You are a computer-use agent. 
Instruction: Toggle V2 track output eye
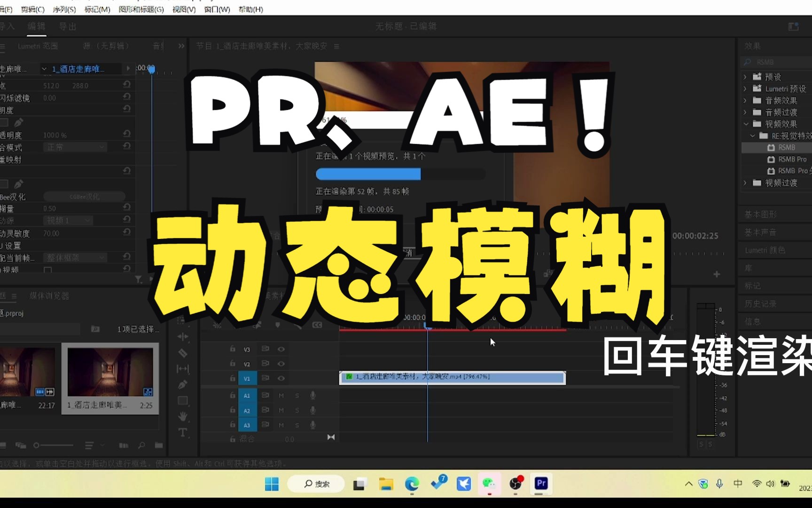281,364
